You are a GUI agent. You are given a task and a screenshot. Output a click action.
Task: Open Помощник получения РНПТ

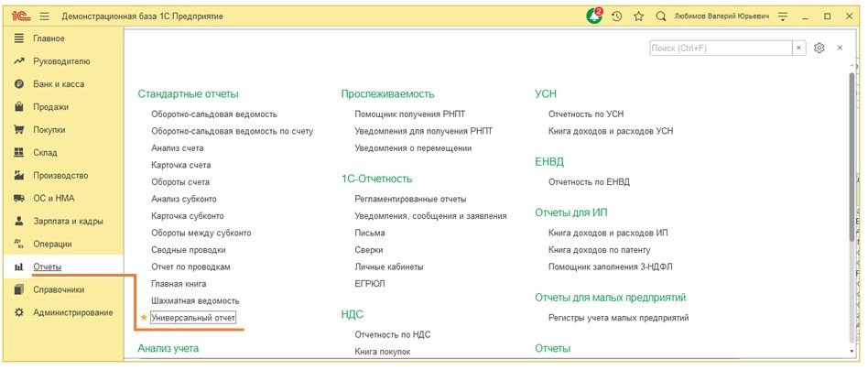click(410, 114)
